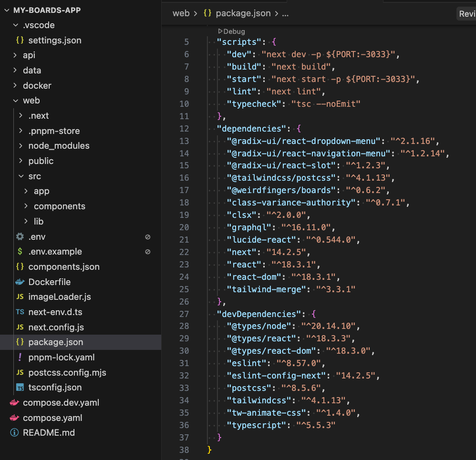
Task: Click the truncated 'Revi' button top right
Action: 466,13
